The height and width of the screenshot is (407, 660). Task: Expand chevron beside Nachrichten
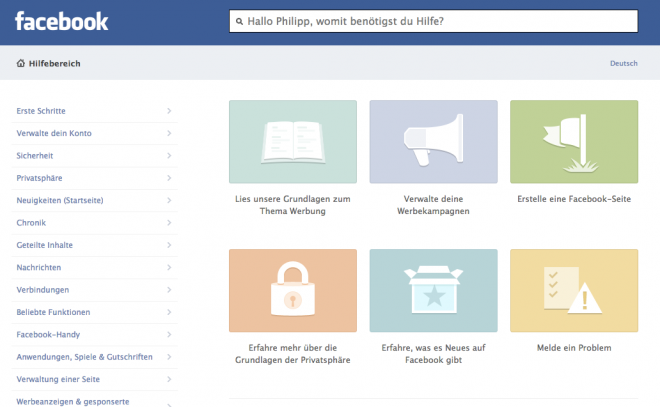click(169, 267)
